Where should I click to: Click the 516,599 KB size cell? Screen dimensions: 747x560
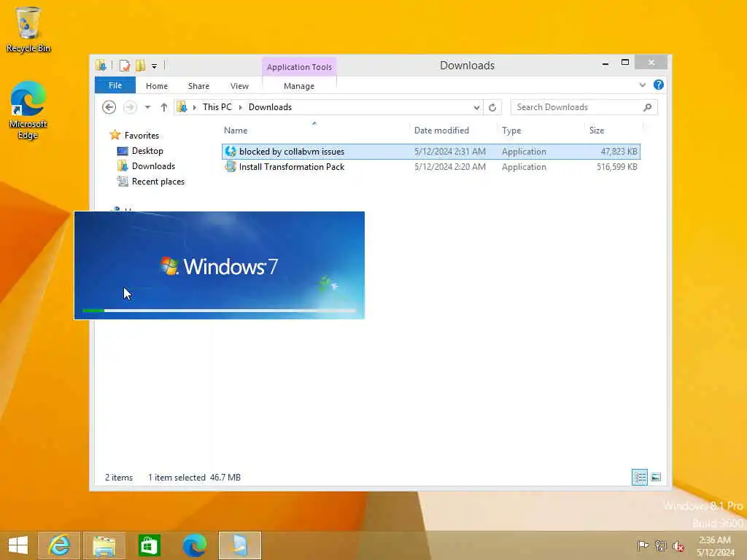click(x=616, y=167)
